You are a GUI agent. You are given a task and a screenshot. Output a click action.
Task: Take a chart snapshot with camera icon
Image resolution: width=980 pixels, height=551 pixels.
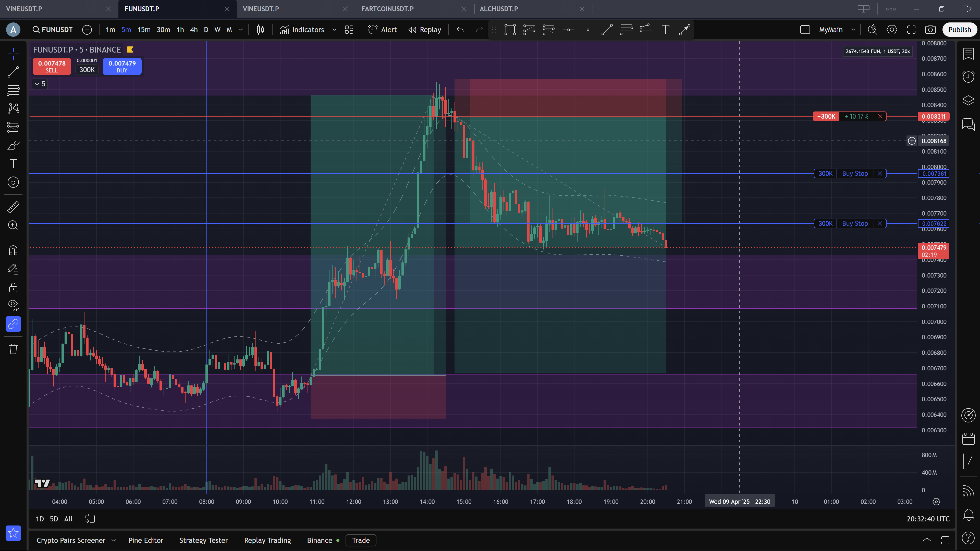[x=930, y=30]
